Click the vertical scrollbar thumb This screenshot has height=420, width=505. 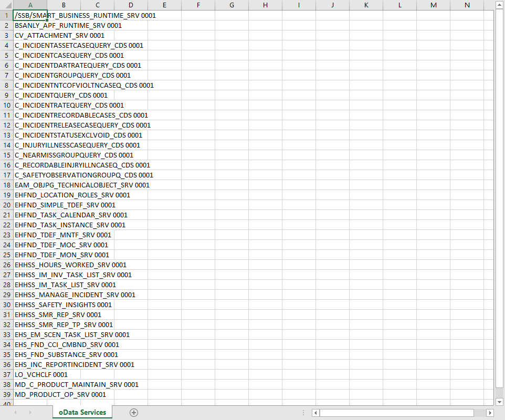click(500, 199)
